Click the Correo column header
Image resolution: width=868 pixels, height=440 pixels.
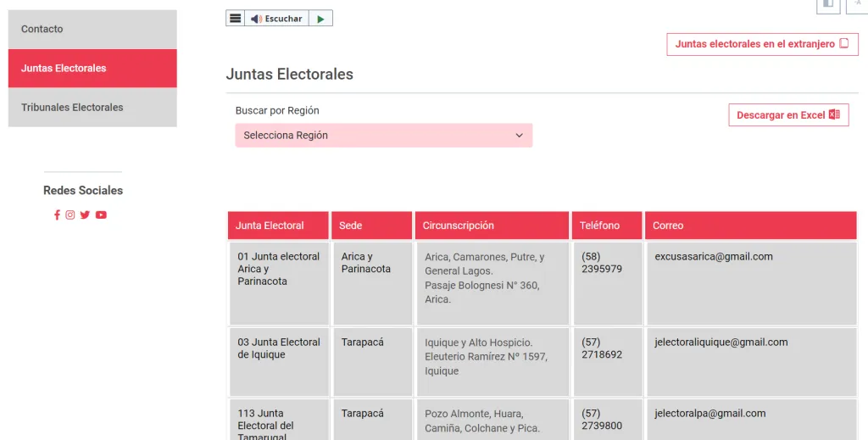coord(751,226)
